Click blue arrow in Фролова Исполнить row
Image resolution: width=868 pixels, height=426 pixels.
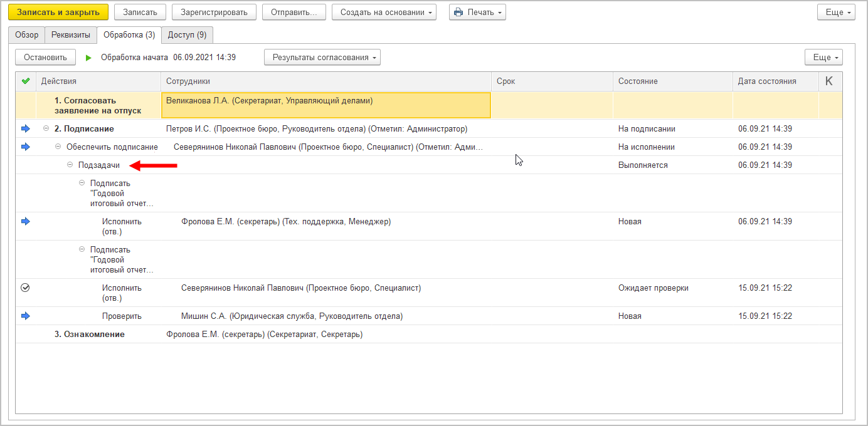coord(26,221)
